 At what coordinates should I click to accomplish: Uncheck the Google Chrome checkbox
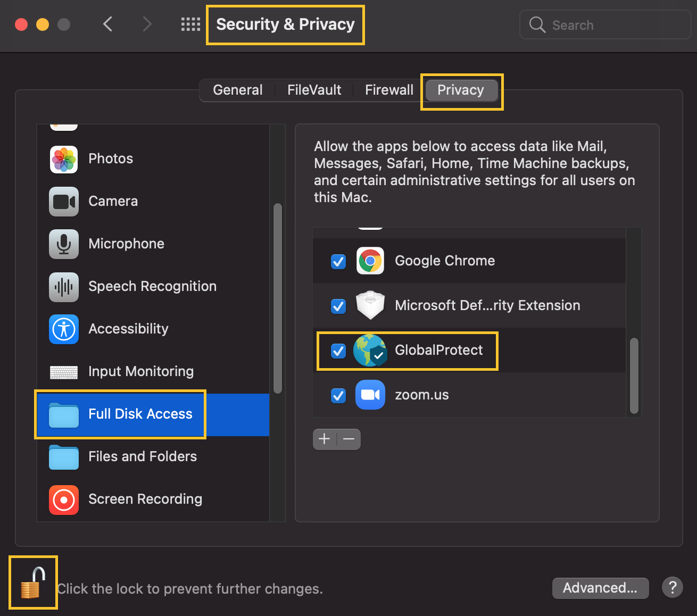(x=338, y=261)
